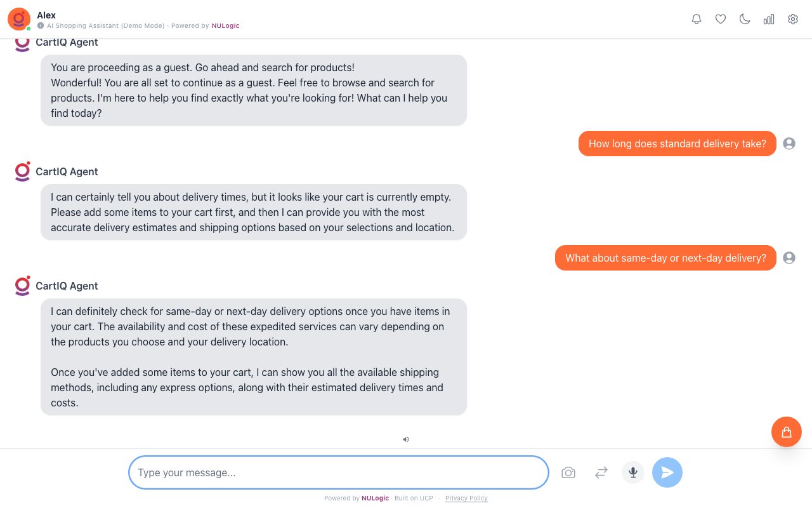Open the floating shopping bag cart button
Viewport: 812px width, 508px height.
click(x=787, y=432)
